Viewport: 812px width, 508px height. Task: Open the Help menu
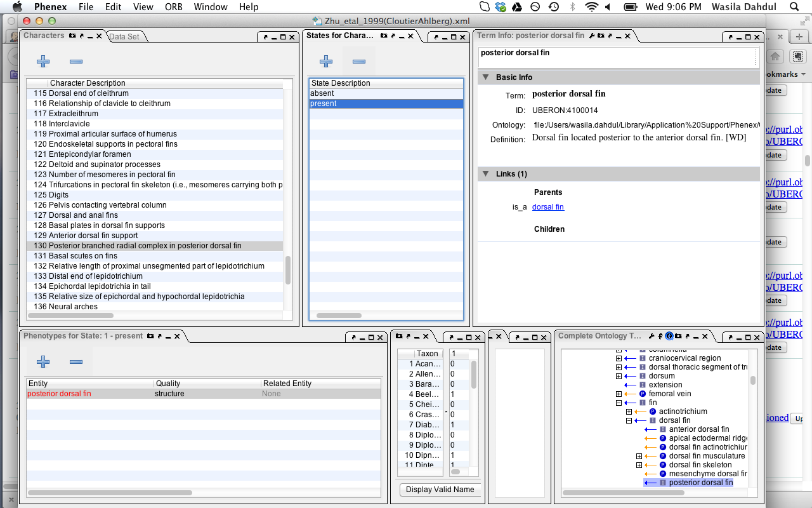[249, 7]
